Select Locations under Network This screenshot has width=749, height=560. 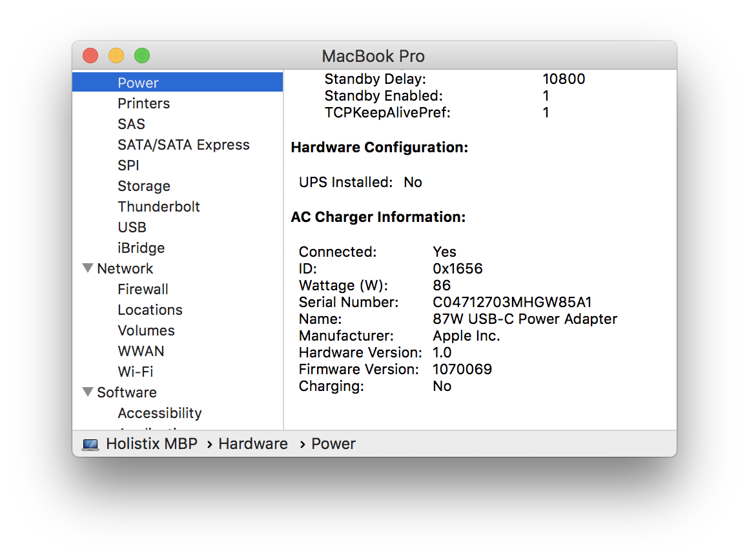150,310
